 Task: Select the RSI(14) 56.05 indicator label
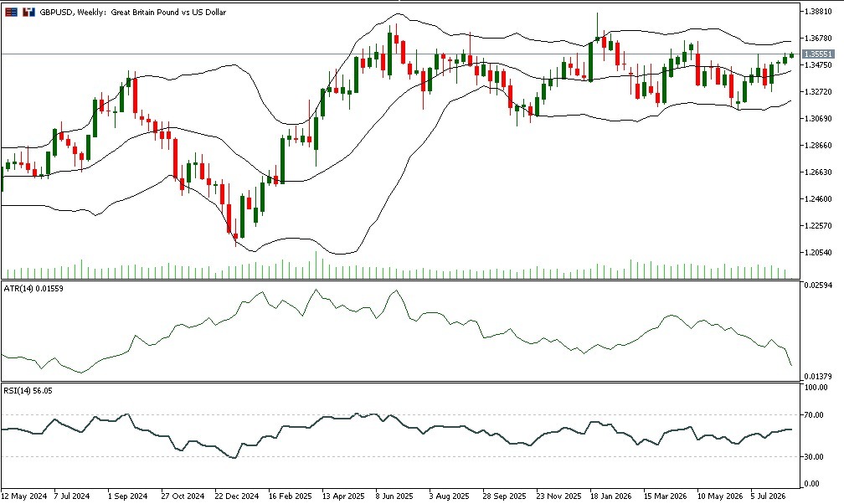[x=28, y=391]
